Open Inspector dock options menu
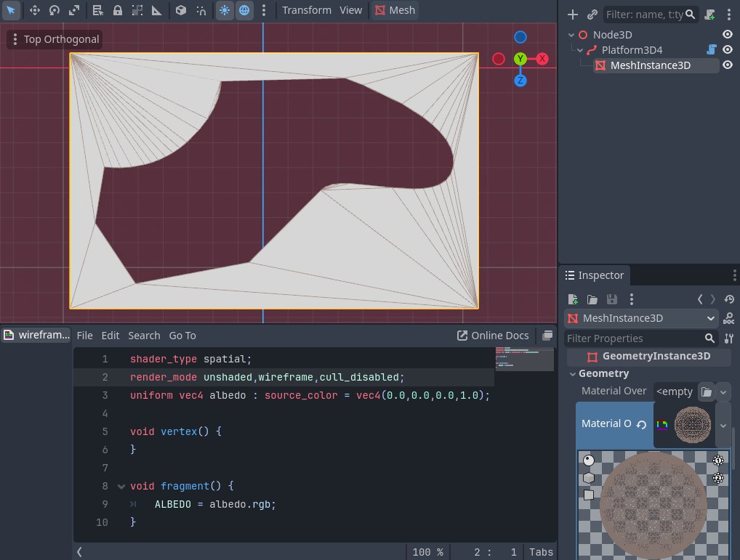740x560 pixels. 734,275
